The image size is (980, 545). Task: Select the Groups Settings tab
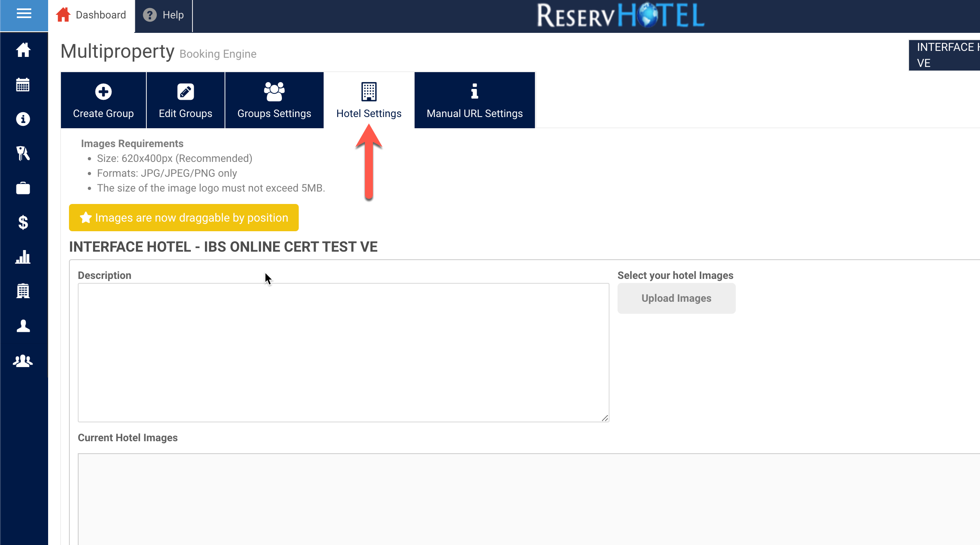click(274, 100)
